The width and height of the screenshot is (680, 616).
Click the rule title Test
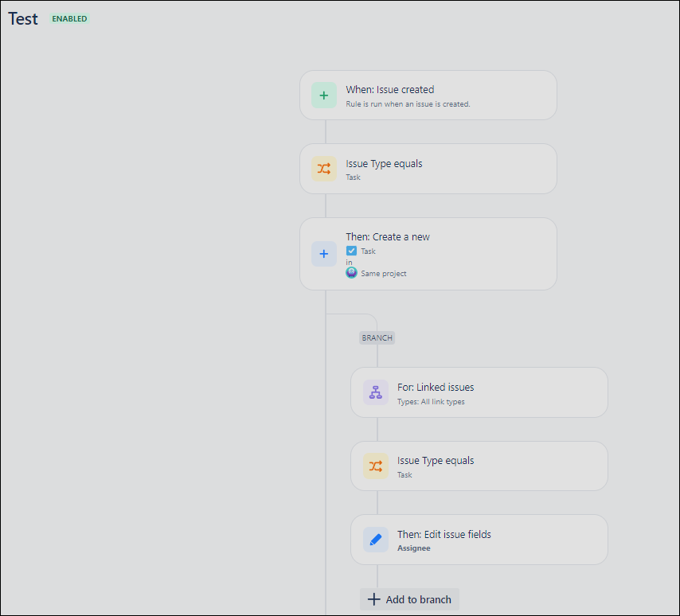[22, 18]
